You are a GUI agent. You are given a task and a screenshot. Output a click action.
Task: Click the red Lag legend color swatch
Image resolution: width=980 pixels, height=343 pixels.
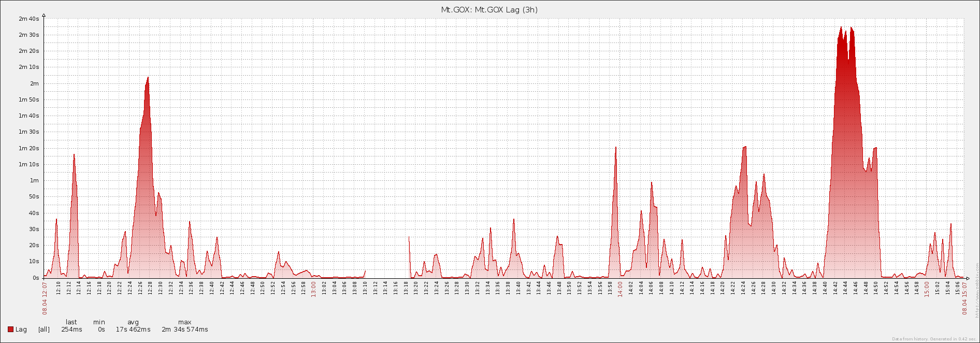tap(10, 330)
